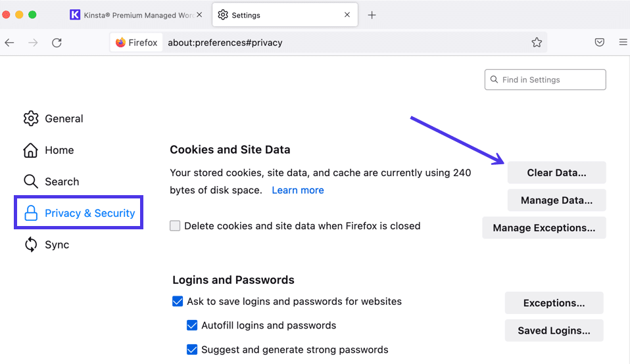Go to Home settings panel
This screenshot has width=630, height=364.
[x=59, y=150]
